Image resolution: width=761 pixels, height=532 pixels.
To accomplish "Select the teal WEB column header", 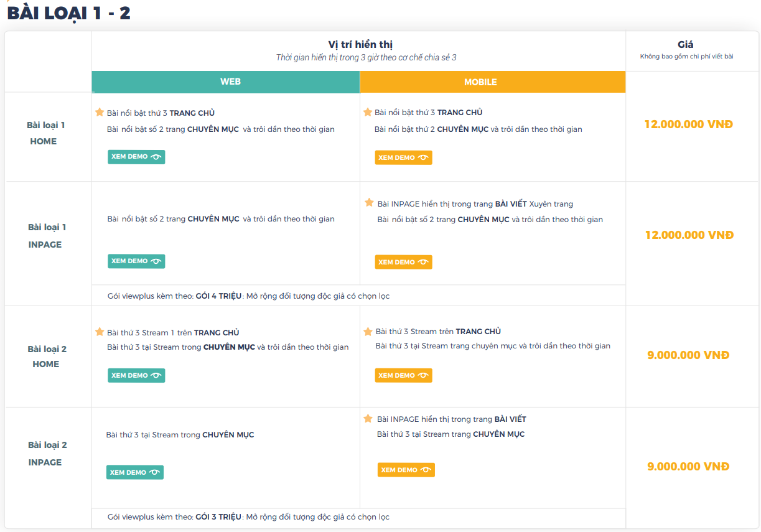I will click(226, 82).
